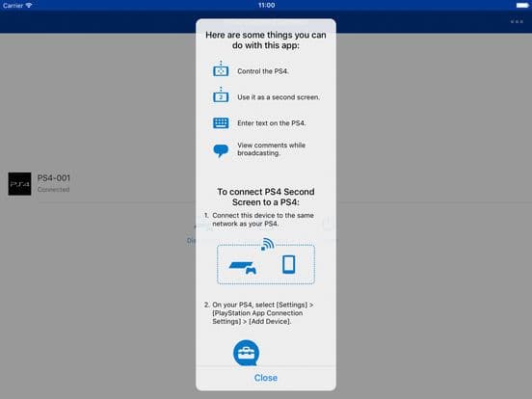
Task: Close the app info dialog
Action: [x=266, y=378]
